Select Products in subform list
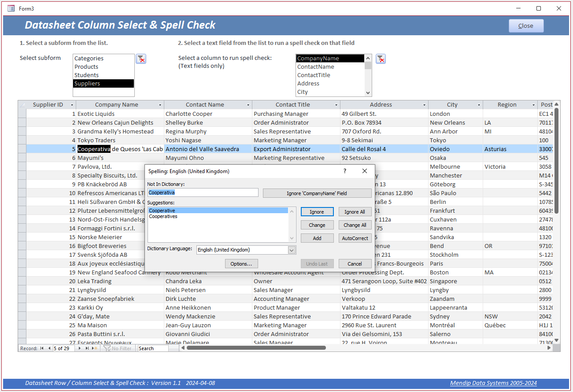Screen dimensions: 573x392 (104, 67)
